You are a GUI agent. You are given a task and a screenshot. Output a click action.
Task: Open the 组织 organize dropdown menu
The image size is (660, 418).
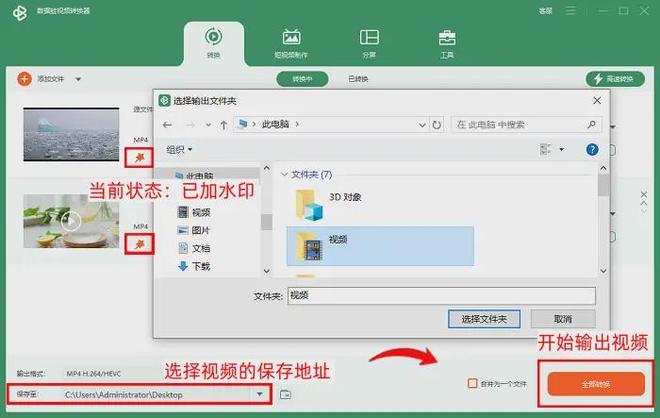point(180,149)
